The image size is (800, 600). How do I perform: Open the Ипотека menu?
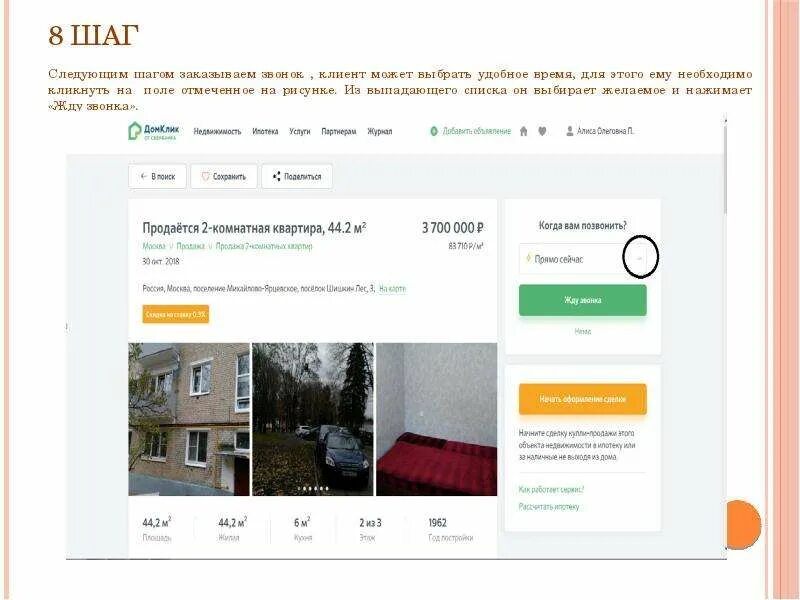click(x=265, y=131)
